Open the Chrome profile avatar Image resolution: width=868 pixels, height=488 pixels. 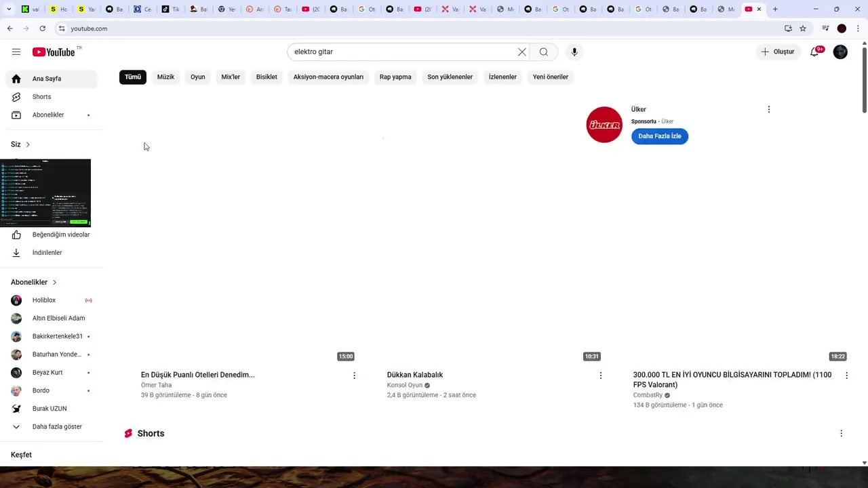(842, 28)
